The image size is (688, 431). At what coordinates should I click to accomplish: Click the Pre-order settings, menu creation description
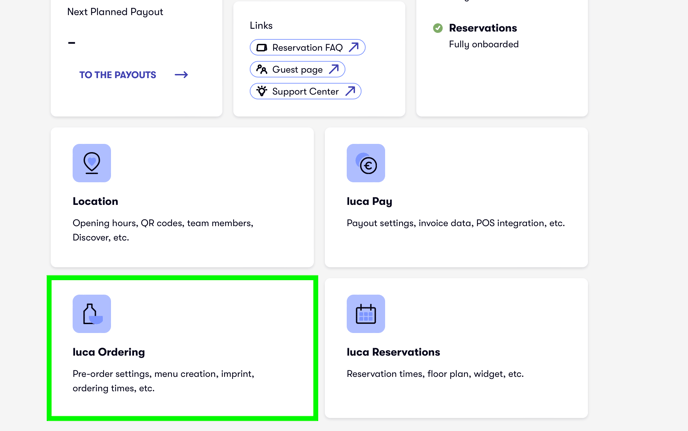163,381
